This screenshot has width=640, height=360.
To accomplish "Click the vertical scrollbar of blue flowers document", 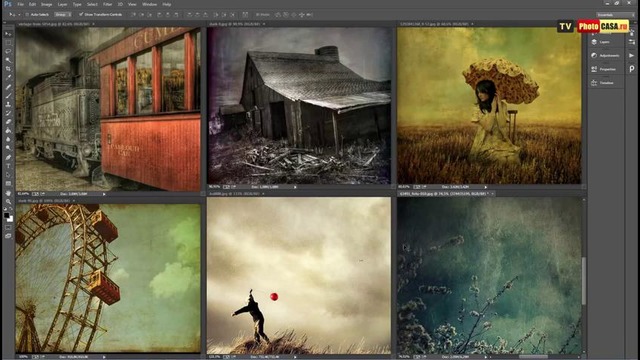I will 584,280.
